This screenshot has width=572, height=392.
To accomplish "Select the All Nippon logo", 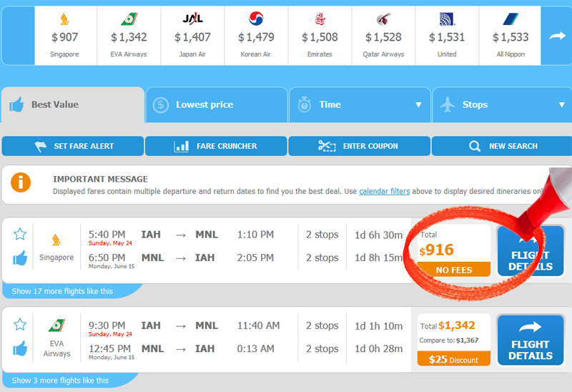I will (511, 19).
